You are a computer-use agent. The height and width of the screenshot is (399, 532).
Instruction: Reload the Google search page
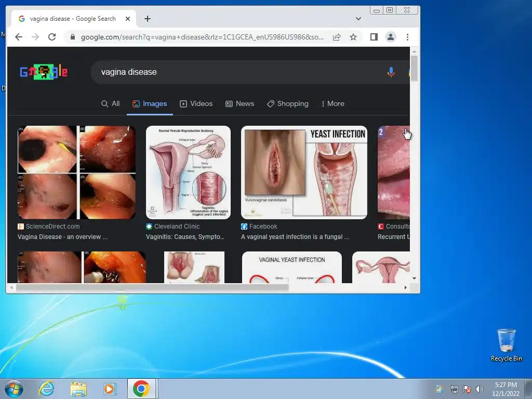coord(52,37)
